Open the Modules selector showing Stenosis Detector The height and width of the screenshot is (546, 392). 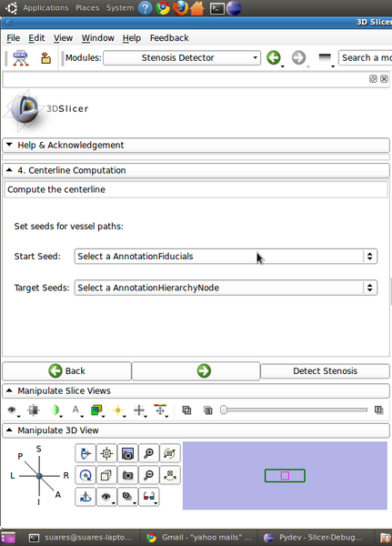tap(182, 57)
